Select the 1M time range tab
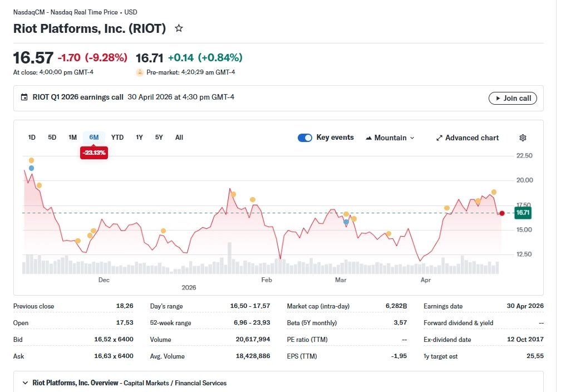 (x=72, y=138)
